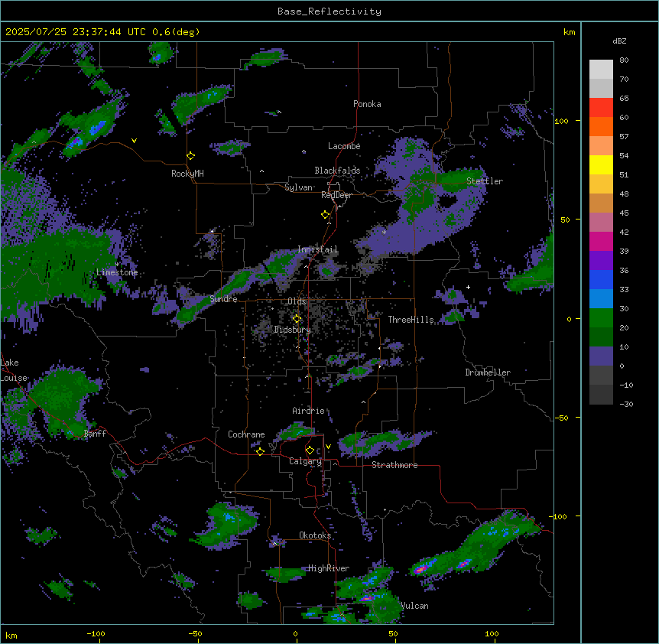
Task: Click the Blackfalds city label
Action: (x=337, y=171)
